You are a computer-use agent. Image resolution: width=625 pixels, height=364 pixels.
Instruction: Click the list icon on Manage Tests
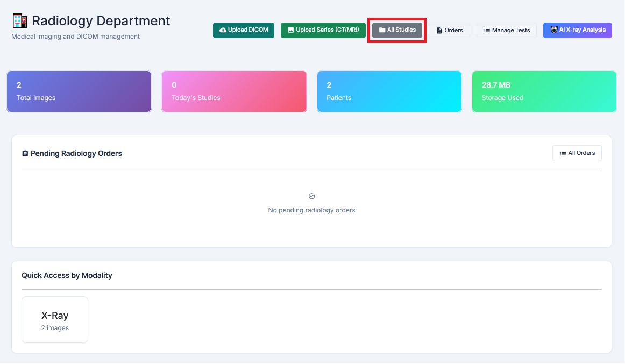[487, 31]
